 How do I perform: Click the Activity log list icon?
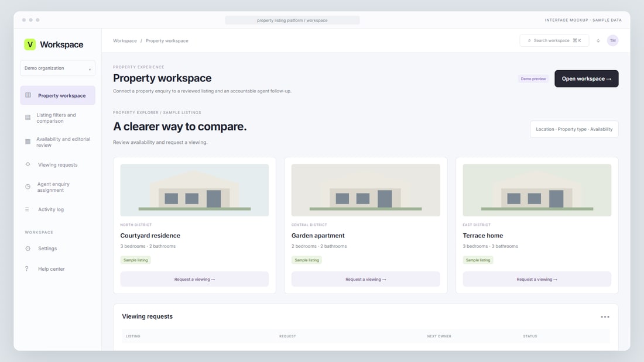tap(27, 209)
